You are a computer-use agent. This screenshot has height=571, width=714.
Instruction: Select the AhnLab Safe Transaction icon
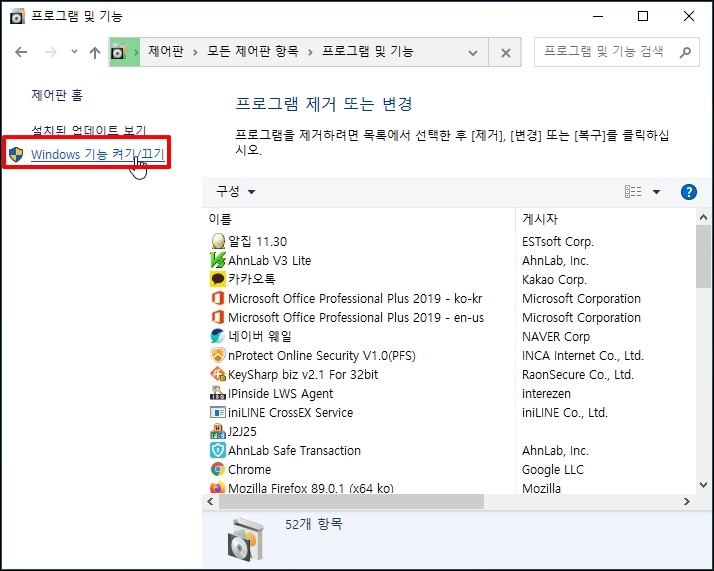[218, 450]
